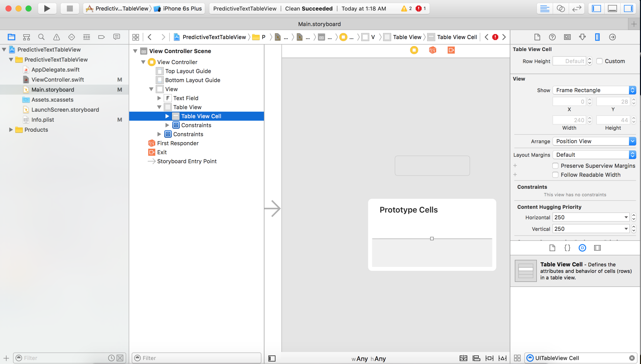Toggle document outline visibility button
Image resolution: width=641 pixels, height=364 pixels.
pyautogui.click(x=272, y=358)
